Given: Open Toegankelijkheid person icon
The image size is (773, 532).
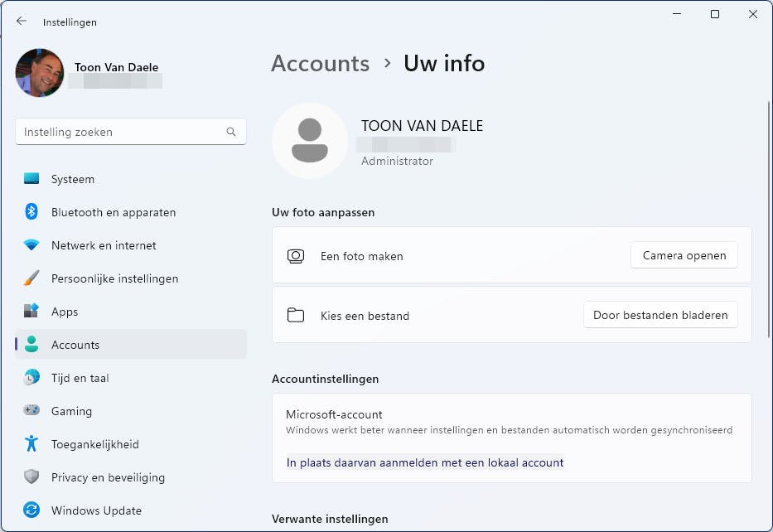Looking at the screenshot, I should (31, 444).
